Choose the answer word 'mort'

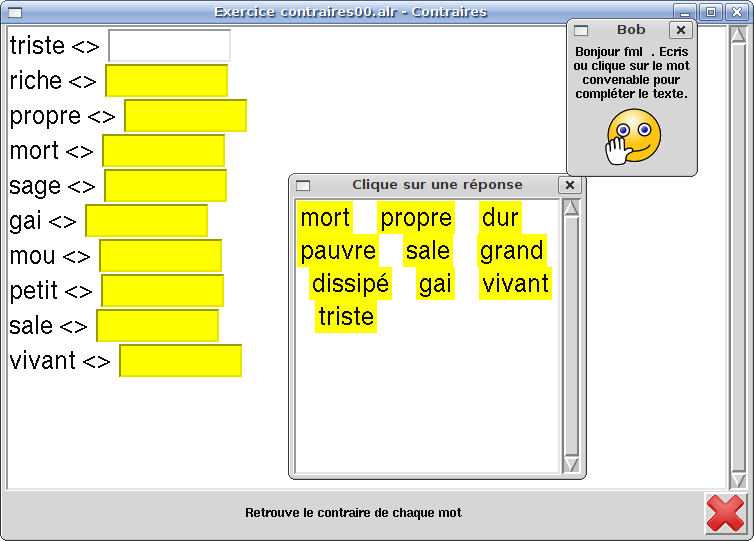[325, 218]
